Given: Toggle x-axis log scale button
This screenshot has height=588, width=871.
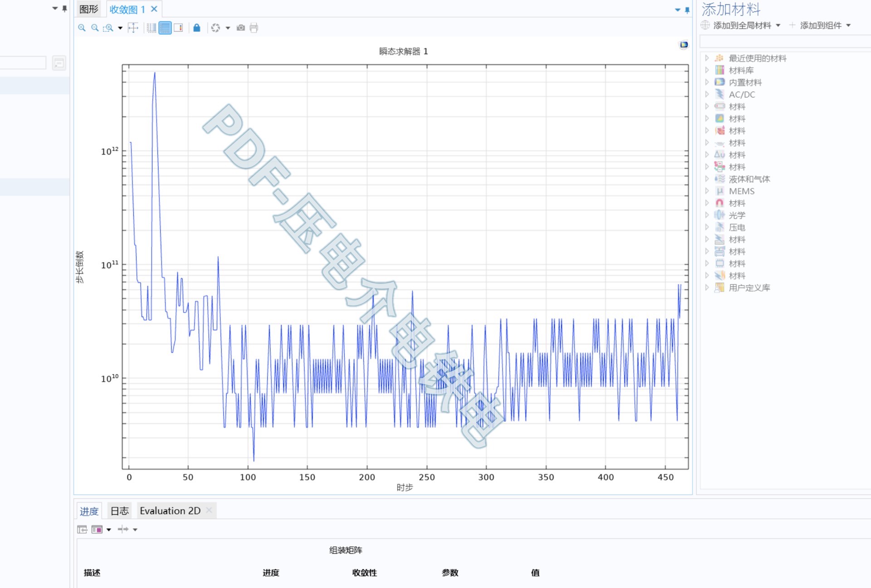Looking at the screenshot, I should tap(152, 28).
